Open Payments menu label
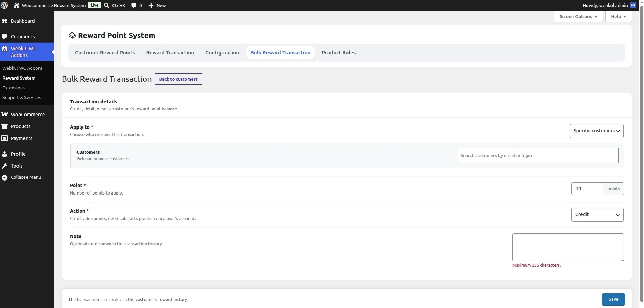Viewport: 644px width, 308px height. (22, 138)
